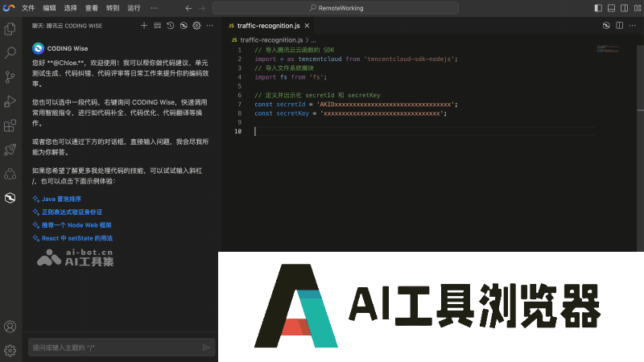Click React 中 setState 的用法 link

click(x=77, y=238)
